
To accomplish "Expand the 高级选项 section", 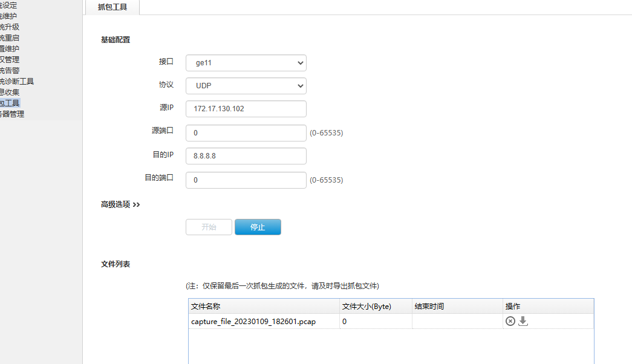I will coord(120,204).
